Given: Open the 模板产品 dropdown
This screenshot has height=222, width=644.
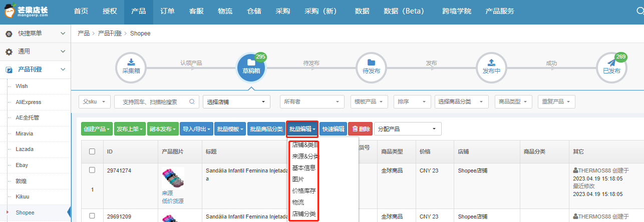Looking at the screenshot, I should tap(369, 101).
